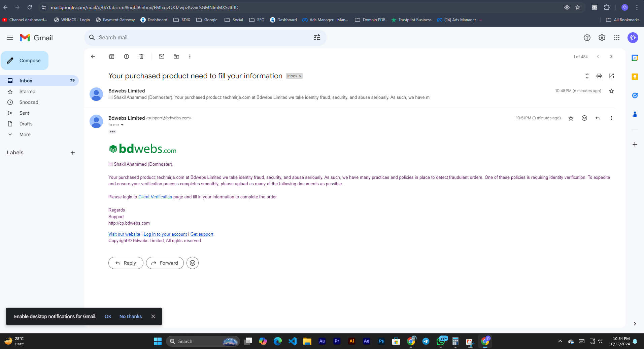The height and width of the screenshot is (349, 644).
Task: Open Gmail Settings gear
Action: pos(602,38)
